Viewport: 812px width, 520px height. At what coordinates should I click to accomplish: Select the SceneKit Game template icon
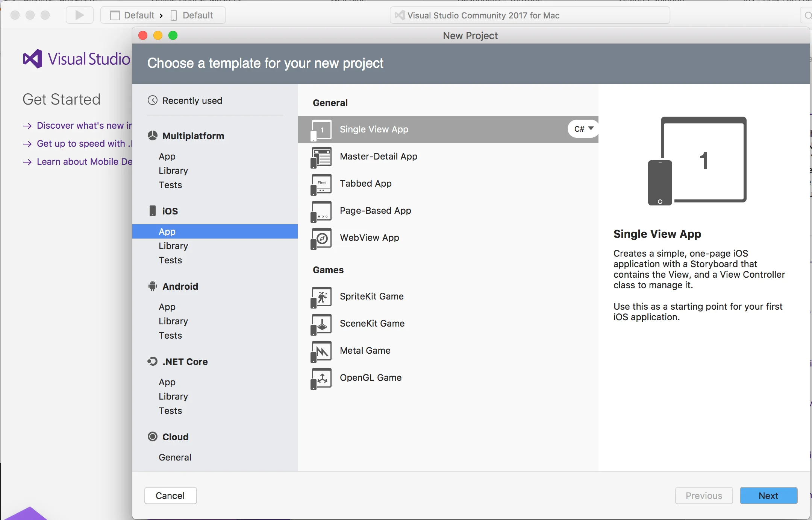tap(321, 324)
